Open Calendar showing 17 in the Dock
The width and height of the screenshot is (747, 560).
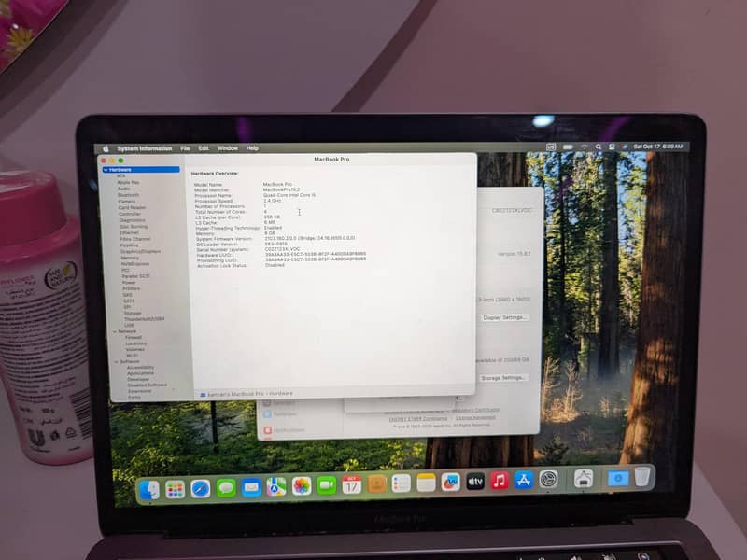click(x=352, y=484)
